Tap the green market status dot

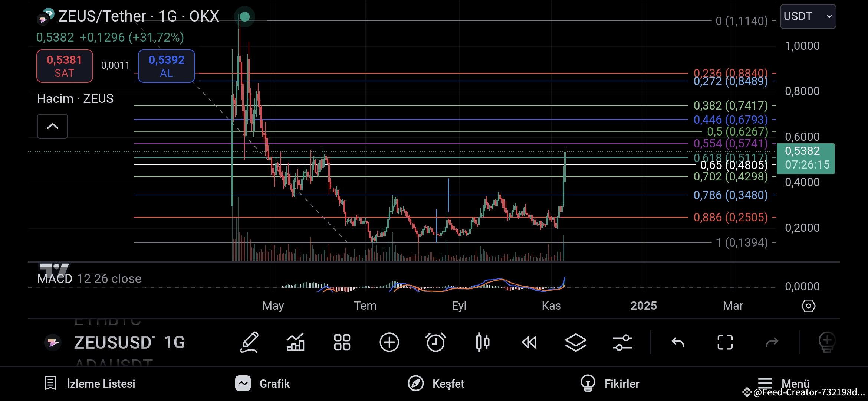point(244,17)
